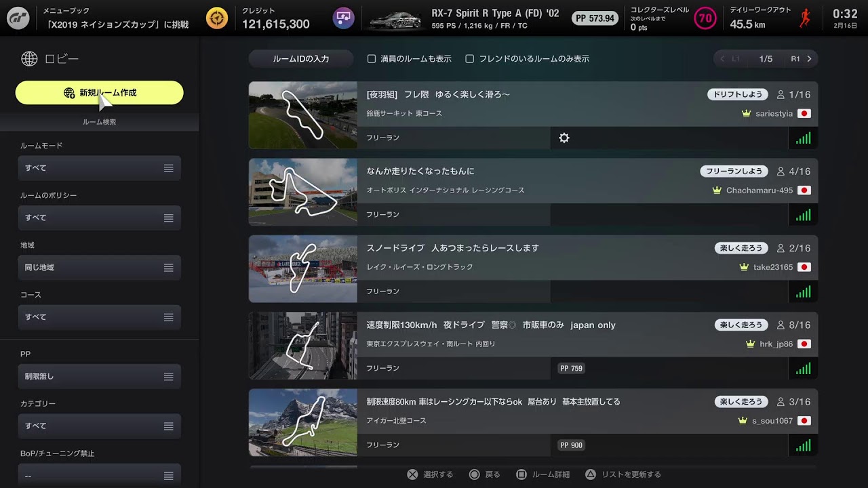This screenshot has width=868, height=488.
Task: Click the PP 759 restriction badge
Action: (x=571, y=369)
